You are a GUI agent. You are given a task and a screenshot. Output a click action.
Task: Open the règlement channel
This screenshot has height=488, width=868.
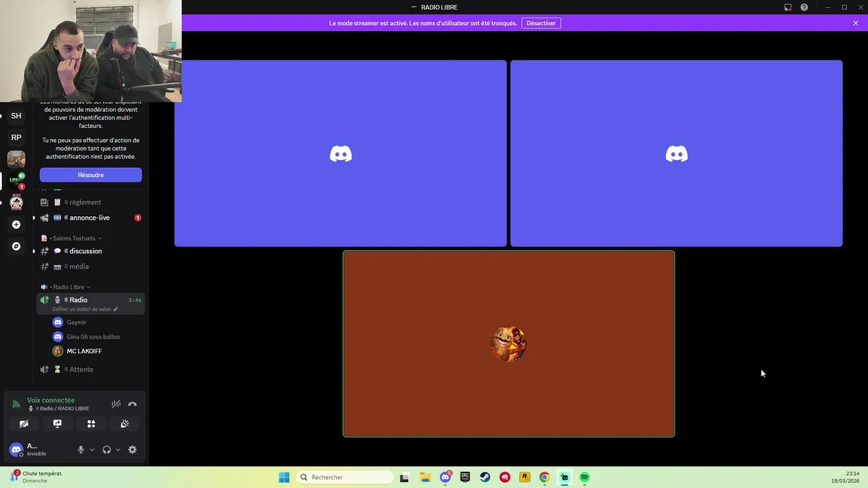[90, 202]
